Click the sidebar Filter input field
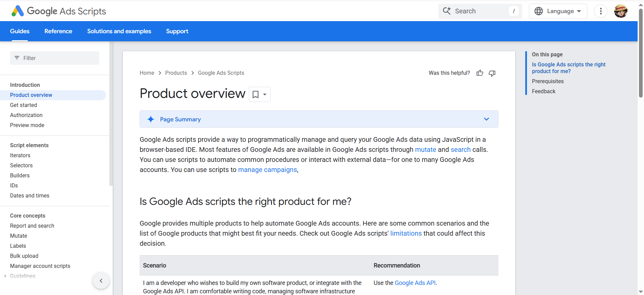 point(55,58)
